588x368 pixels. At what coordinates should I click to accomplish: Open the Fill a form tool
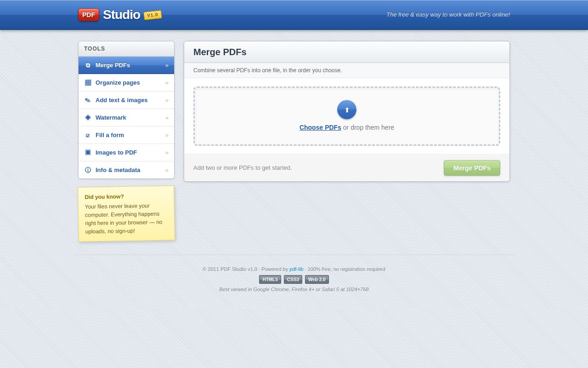coord(126,135)
